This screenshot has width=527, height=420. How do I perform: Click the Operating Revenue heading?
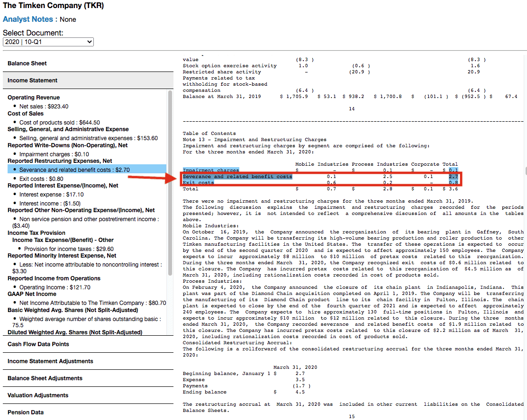tap(34, 98)
